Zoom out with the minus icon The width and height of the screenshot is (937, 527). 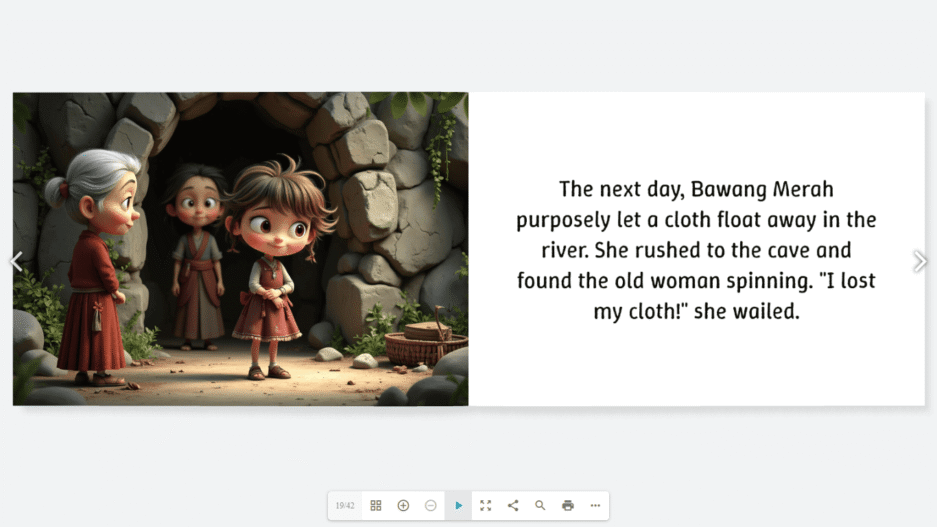pos(431,505)
